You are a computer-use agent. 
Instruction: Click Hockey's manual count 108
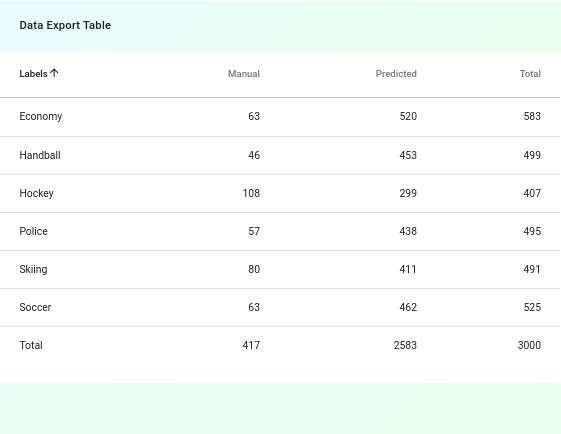pos(251,193)
